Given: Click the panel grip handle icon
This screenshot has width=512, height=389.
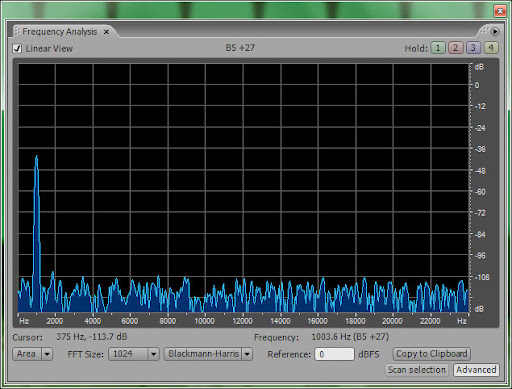Looking at the screenshot, I should coord(18,31).
